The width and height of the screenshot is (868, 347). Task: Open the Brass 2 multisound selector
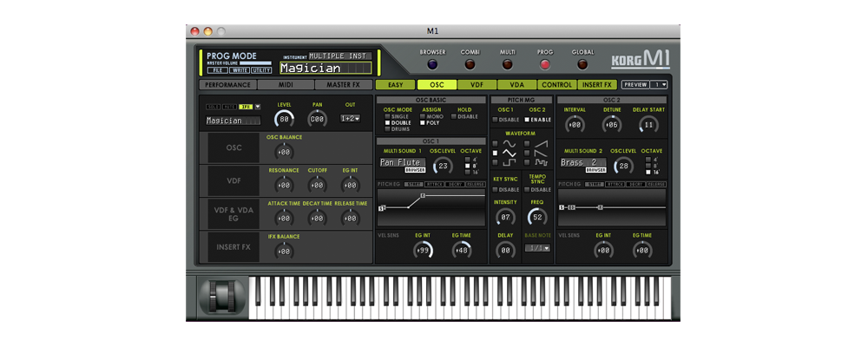pos(583,163)
